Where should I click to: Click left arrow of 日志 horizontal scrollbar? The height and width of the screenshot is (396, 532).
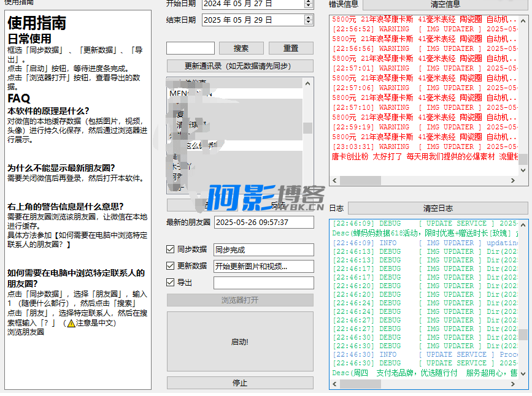point(334,384)
